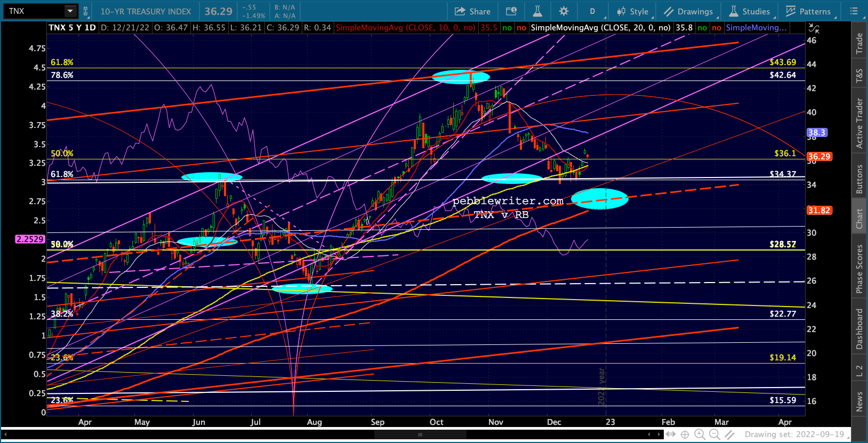This screenshot has width=868, height=443.
Task: Open the Patterns menu
Action: [808, 11]
